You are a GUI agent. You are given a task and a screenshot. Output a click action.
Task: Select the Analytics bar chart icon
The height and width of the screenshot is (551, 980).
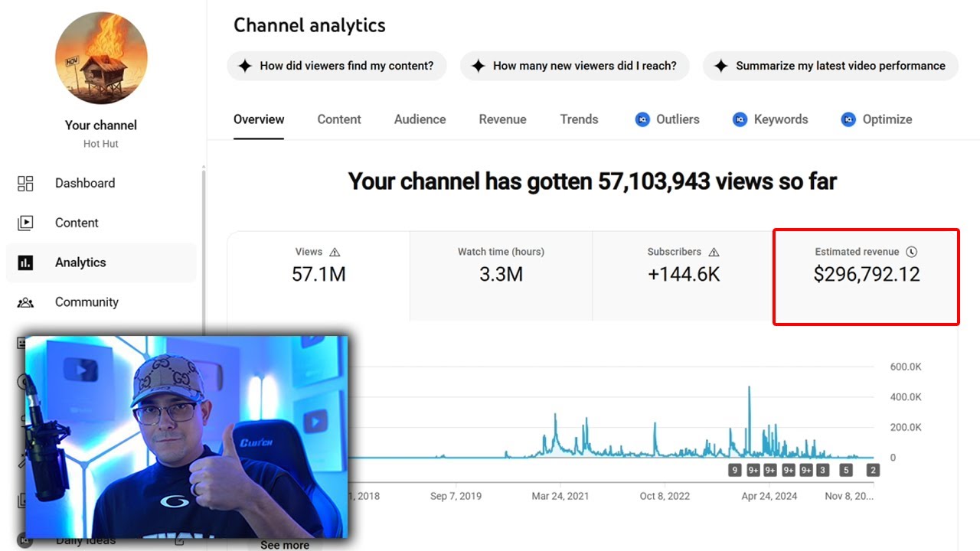[25, 262]
